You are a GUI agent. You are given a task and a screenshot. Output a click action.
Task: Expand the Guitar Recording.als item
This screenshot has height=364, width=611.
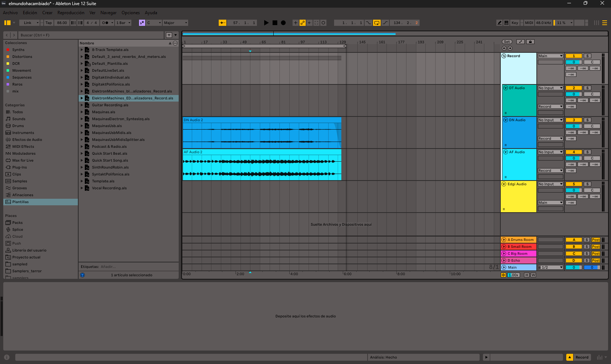(x=82, y=105)
